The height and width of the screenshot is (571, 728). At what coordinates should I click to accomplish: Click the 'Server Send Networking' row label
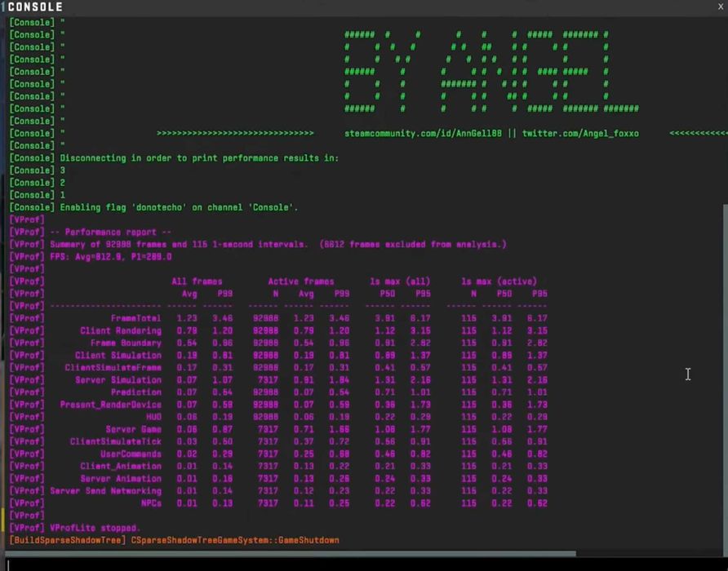point(106,491)
